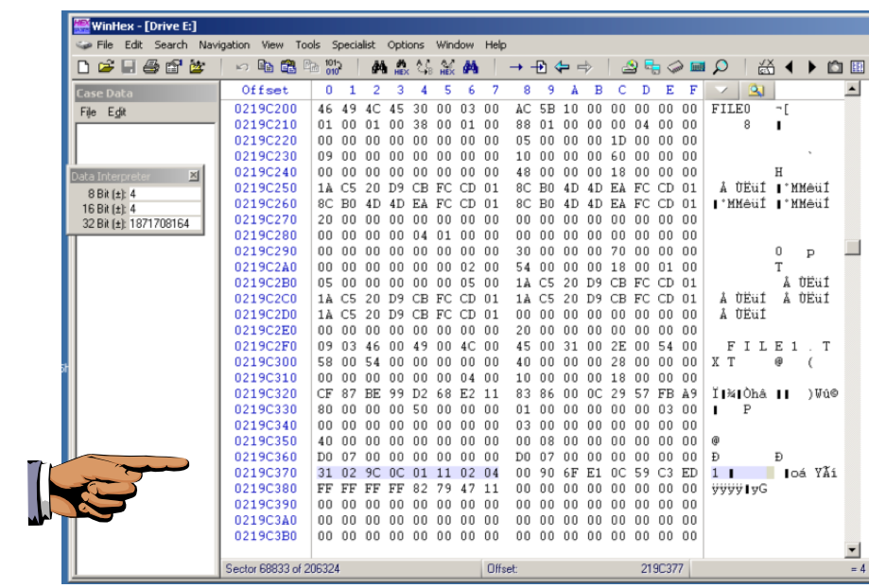The width and height of the screenshot is (869, 588).
Task: Click the Go To Sector arrow-page icon
Action: (x=539, y=67)
